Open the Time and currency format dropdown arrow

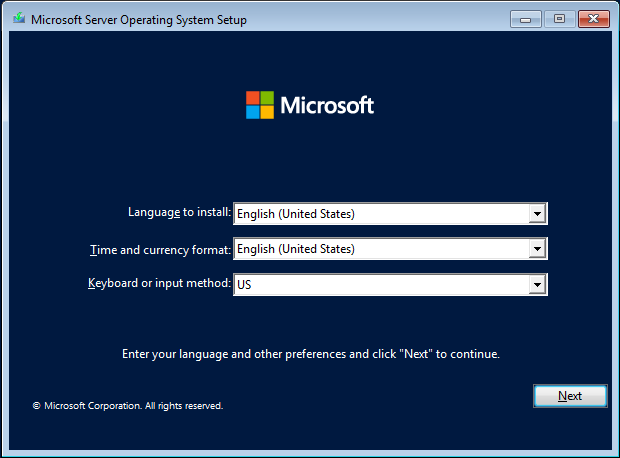(x=537, y=249)
